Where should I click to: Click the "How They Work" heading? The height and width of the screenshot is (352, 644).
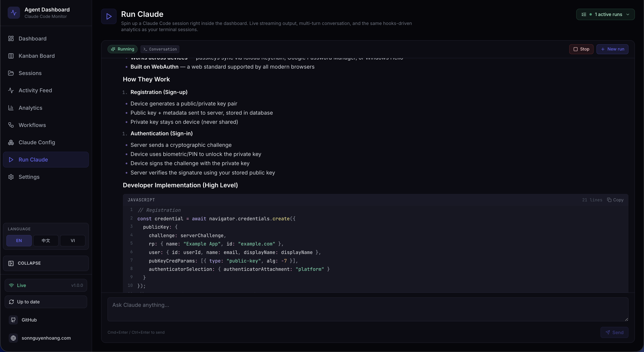tap(146, 79)
